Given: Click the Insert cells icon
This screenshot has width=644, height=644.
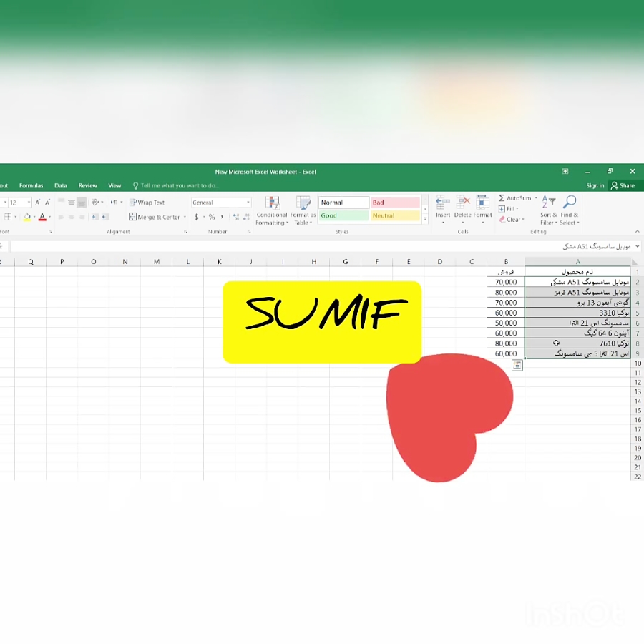Looking at the screenshot, I should coord(443,203).
